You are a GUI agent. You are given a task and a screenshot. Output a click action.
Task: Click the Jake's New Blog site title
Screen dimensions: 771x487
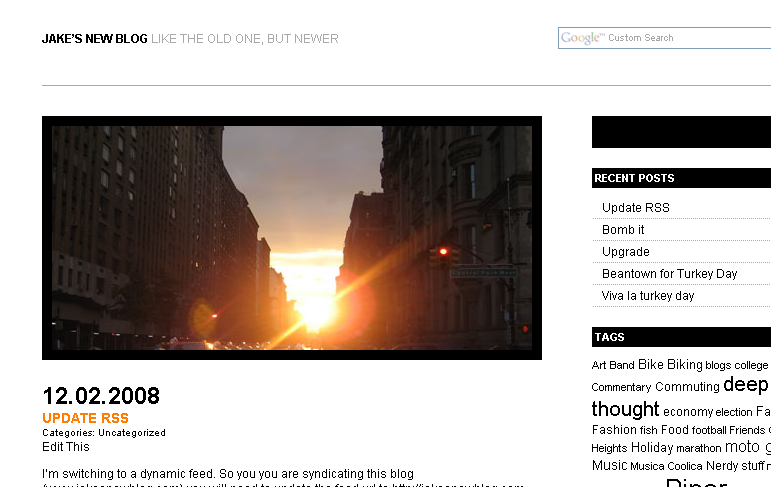click(x=94, y=39)
